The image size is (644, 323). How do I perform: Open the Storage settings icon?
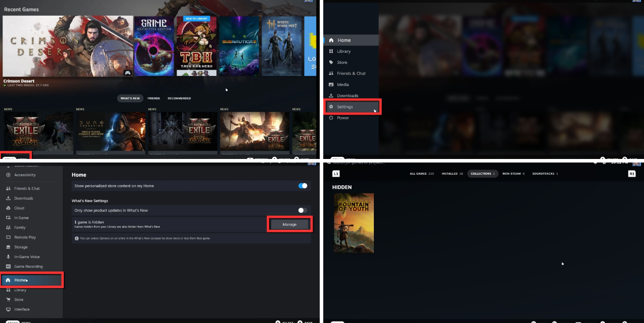tap(8, 247)
